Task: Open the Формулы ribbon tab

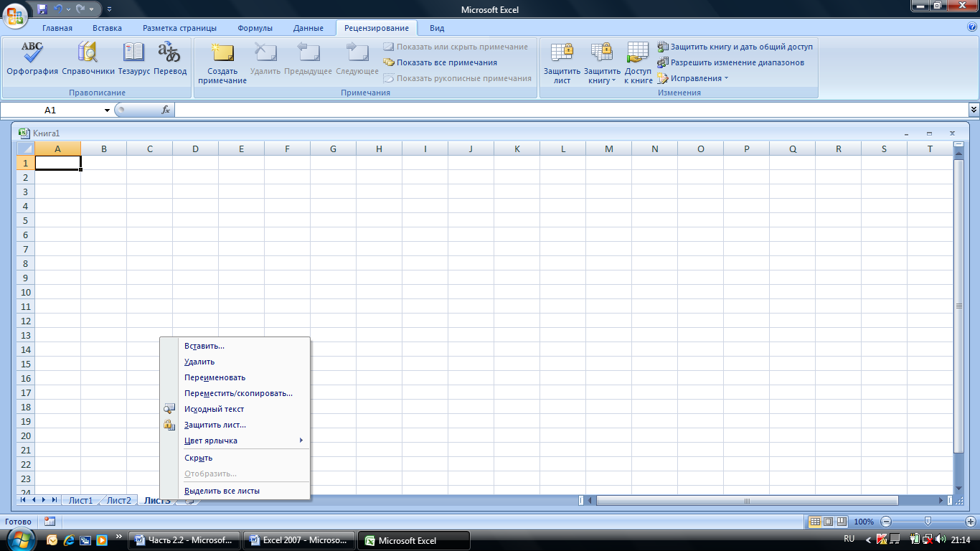Action: [x=255, y=28]
